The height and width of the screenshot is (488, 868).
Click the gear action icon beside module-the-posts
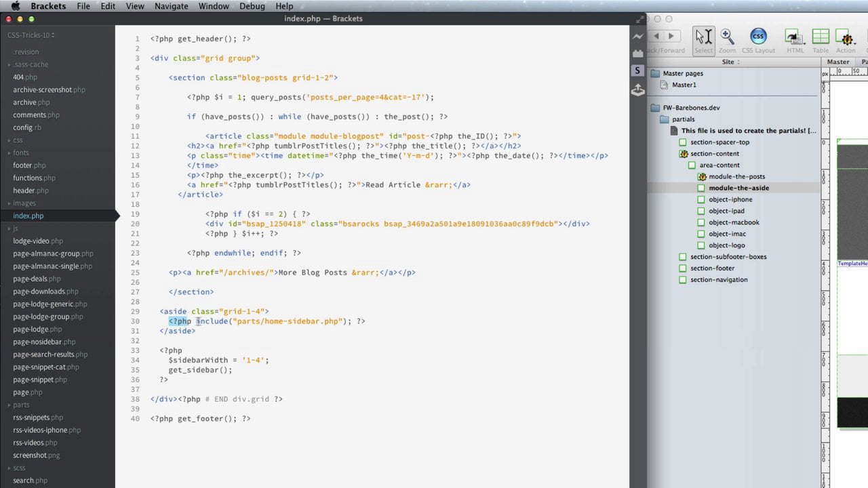pyautogui.click(x=702, y=177)
